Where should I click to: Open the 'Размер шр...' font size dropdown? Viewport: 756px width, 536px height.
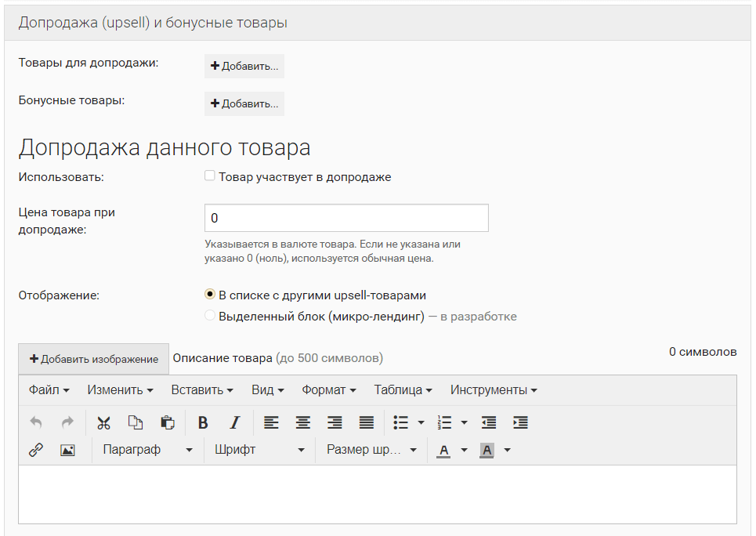click(x=371, y=450)
